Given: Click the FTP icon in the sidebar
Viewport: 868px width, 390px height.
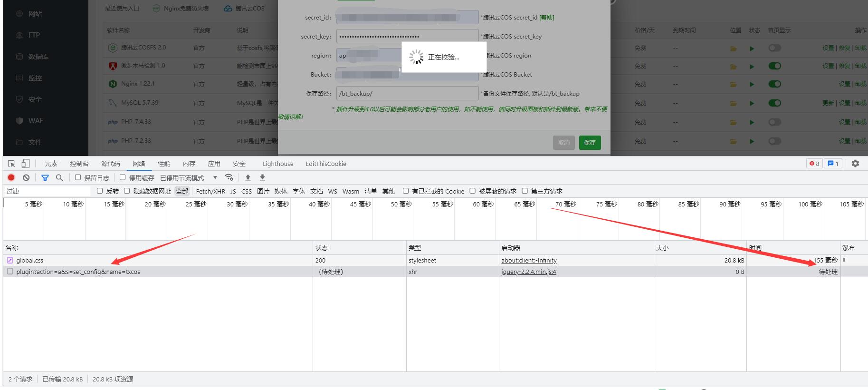Looking at the screenshot, I should coord(19,35).
